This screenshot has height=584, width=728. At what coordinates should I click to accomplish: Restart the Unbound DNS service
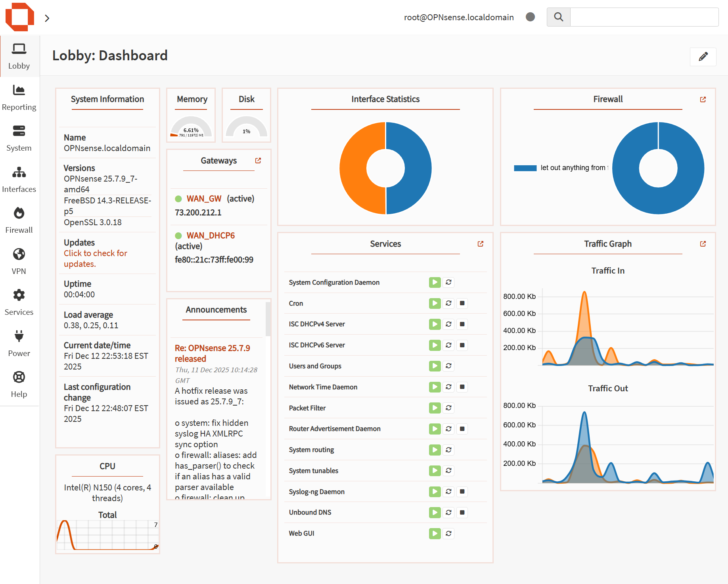(448, 512)
